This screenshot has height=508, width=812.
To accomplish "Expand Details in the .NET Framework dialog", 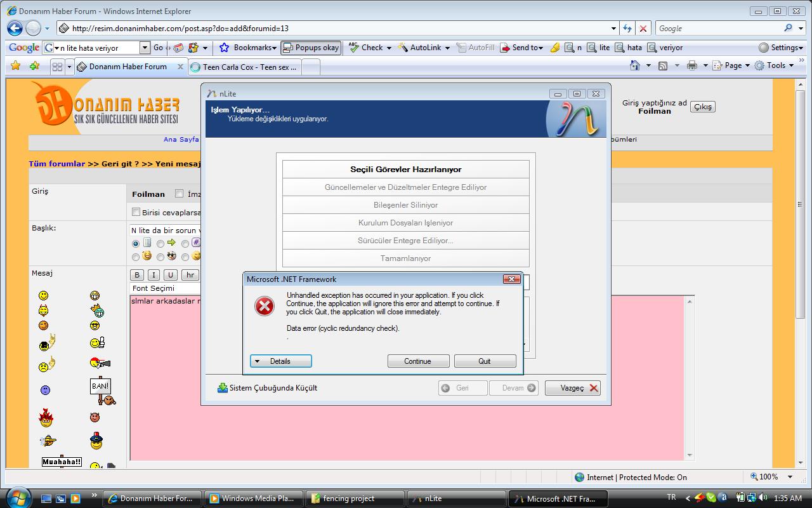I will pos(280,361).
